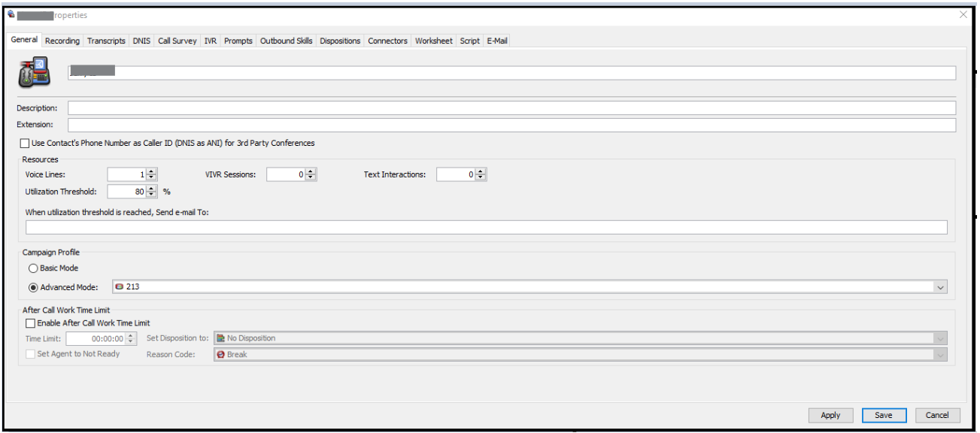View the Outbound Skills tab

coord(287,41)
